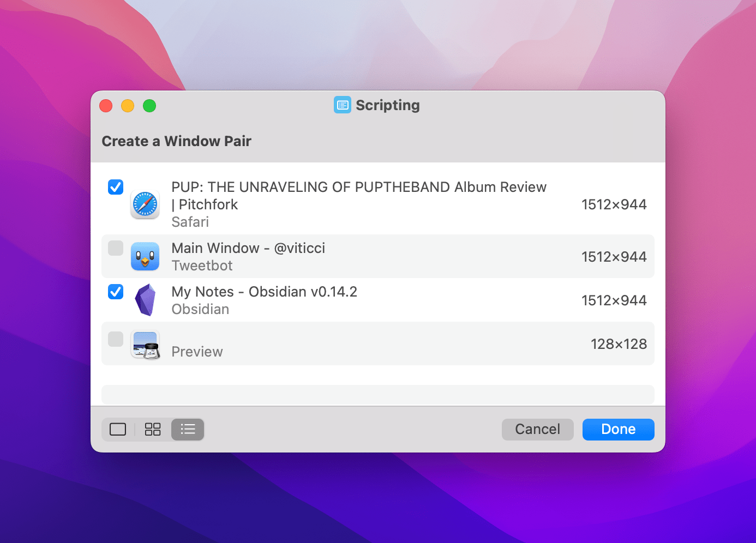
Task: Select 'My Notes - Obsidian v0.14.2' title
Action: coord(265,292)
